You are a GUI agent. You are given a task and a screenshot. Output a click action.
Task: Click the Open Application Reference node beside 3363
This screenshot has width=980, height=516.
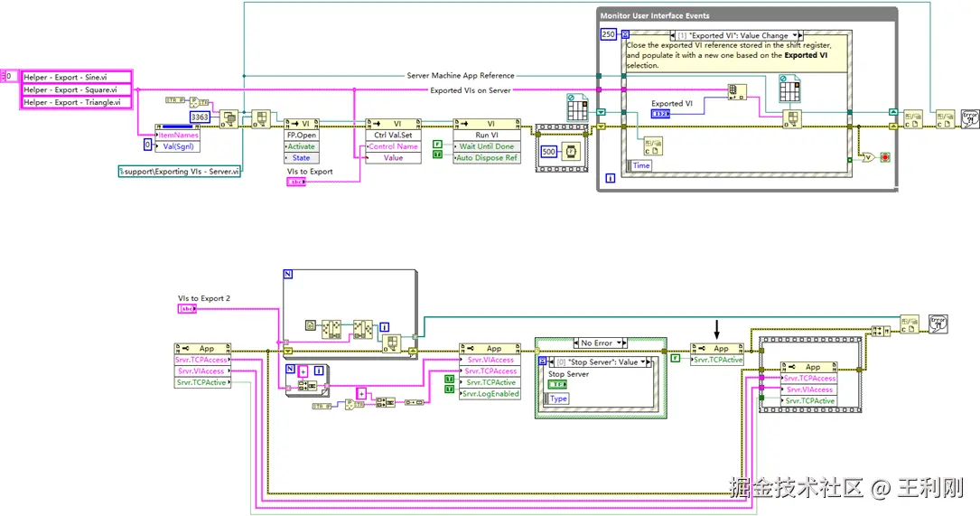(229, 119)
